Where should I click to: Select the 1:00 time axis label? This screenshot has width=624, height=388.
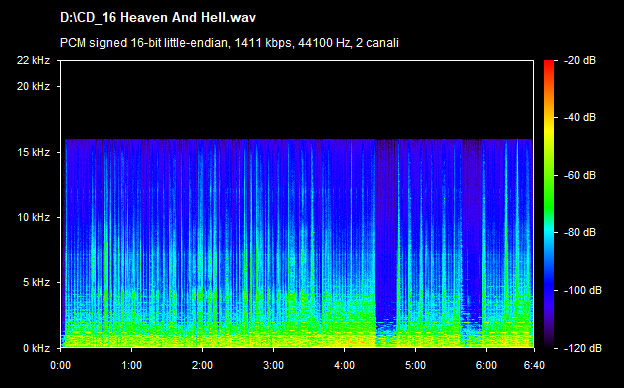(131, 365)
